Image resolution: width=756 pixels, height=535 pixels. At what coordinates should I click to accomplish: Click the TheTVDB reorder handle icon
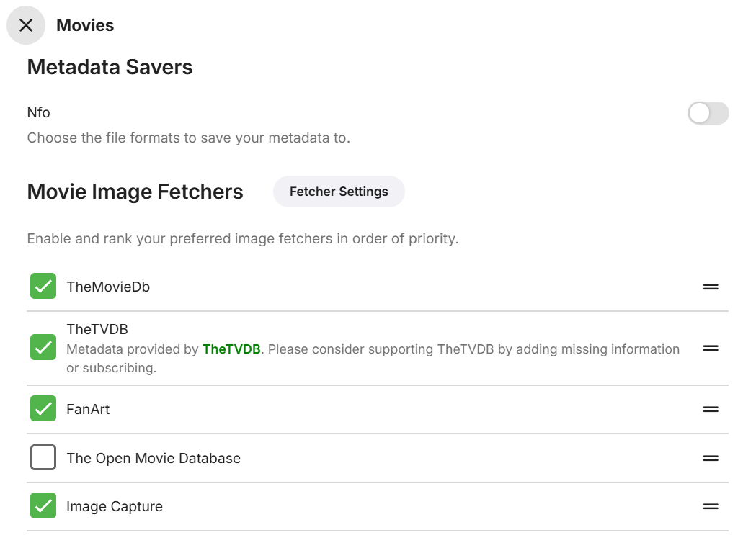[711, 348]
